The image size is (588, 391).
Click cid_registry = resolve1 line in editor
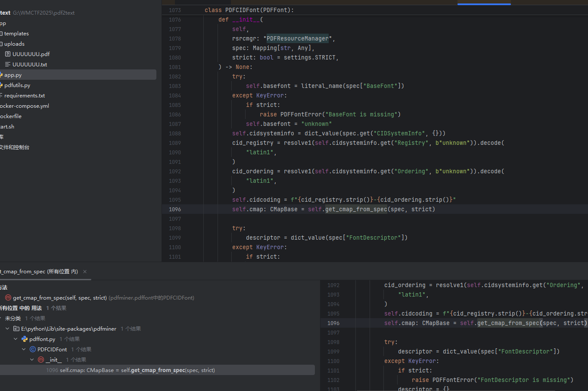pos(368,143)
